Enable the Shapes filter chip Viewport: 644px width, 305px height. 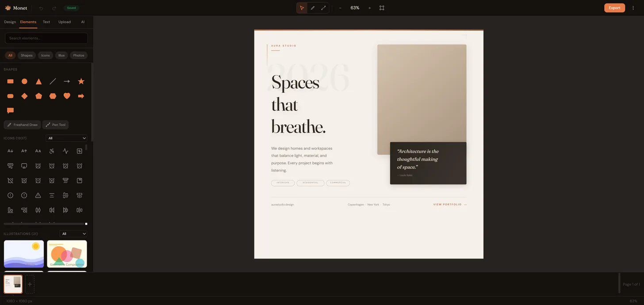coord(27,55)
